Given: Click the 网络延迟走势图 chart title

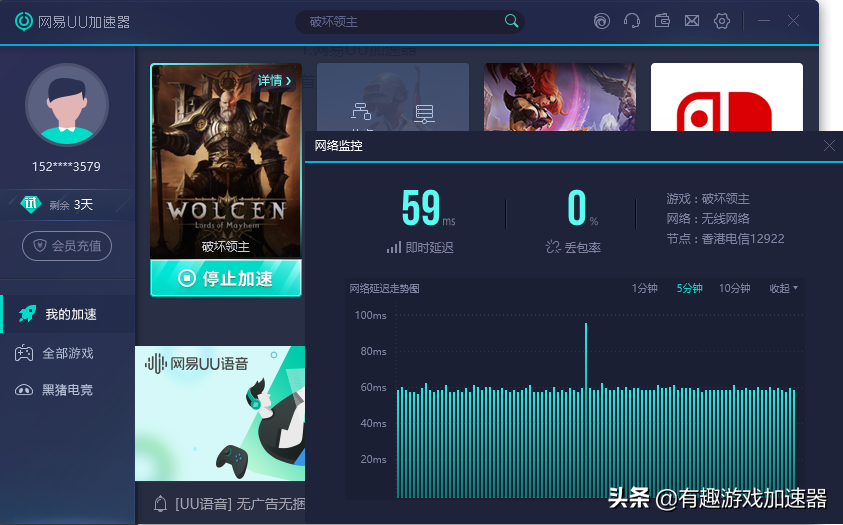Looking at the screenshot, I should 384,289.
